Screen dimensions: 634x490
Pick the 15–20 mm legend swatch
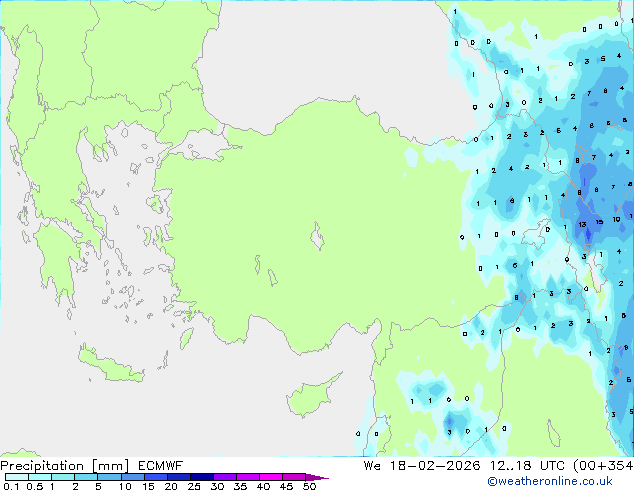coord(155,477)
